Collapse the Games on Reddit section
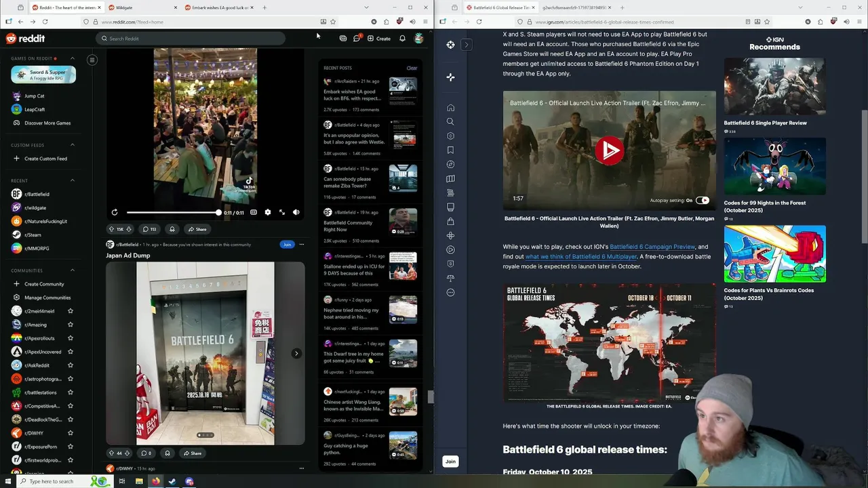868x488 pixels. click(x=73, y=58)
